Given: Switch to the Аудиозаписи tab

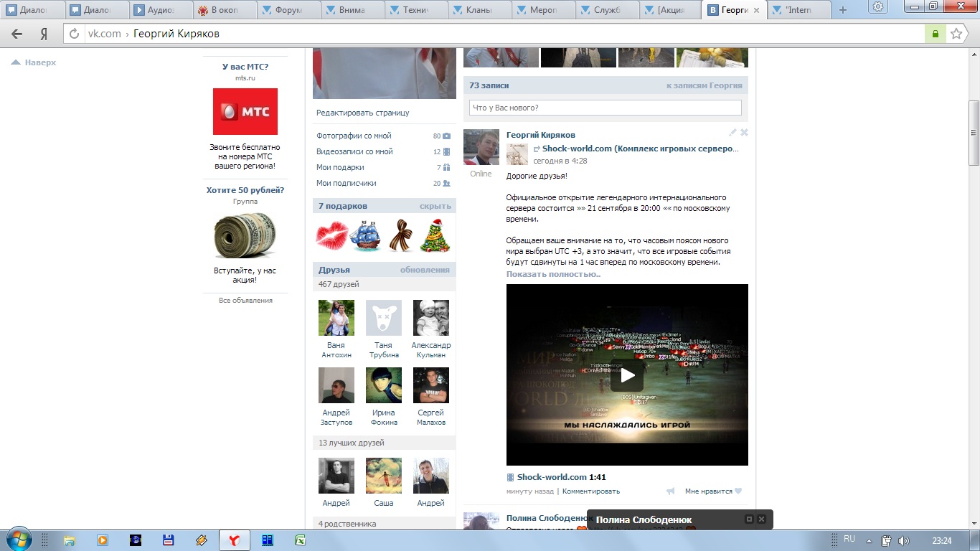Looking at the screenshot, I should pyautogui.click(x=161, y=10).
